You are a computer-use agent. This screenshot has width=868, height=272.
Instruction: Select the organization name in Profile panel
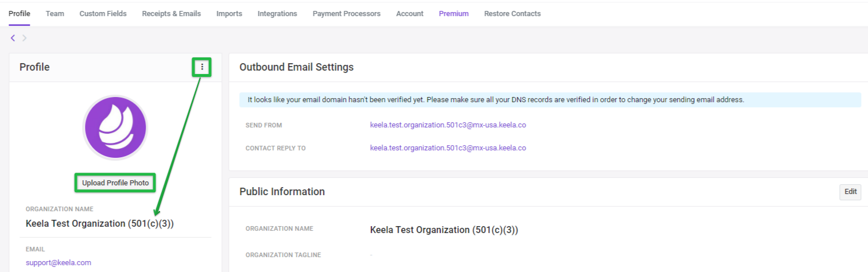pyautogui.click(x=100, y=223)
